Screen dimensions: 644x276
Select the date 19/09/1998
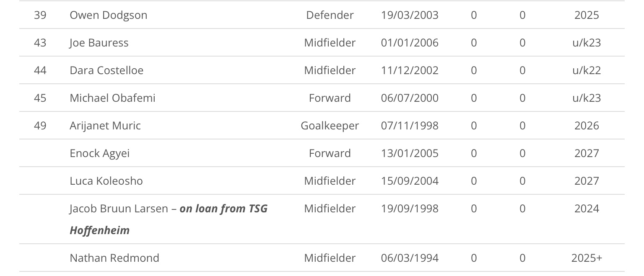[410, 209]
